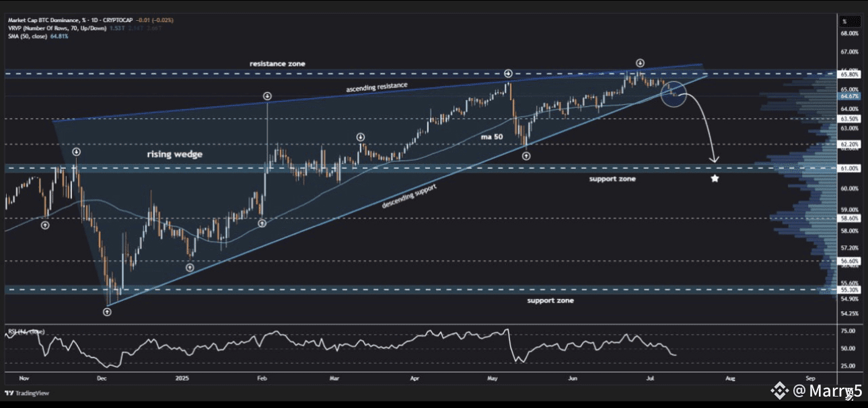Viewport: 868px width, 408px height.
Task: Click the 55.30% price level tag
Action: click(849, 290)
